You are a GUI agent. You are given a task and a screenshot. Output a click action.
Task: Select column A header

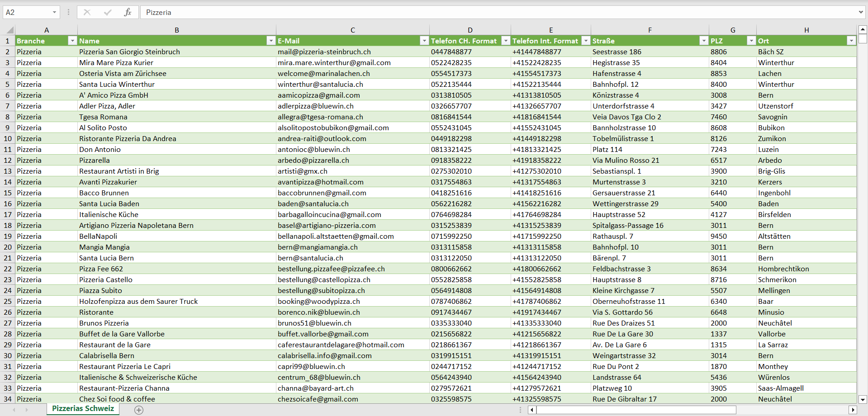[x=47, y=30]
